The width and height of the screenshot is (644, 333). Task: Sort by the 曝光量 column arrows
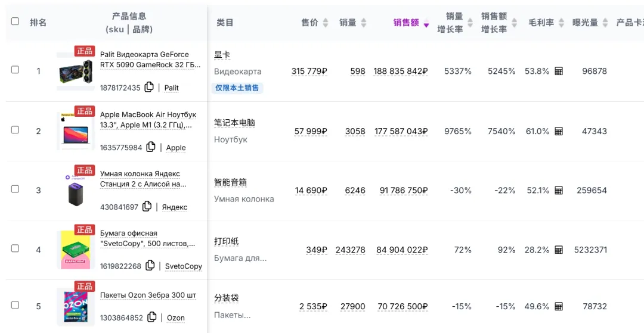click(605, 23)
